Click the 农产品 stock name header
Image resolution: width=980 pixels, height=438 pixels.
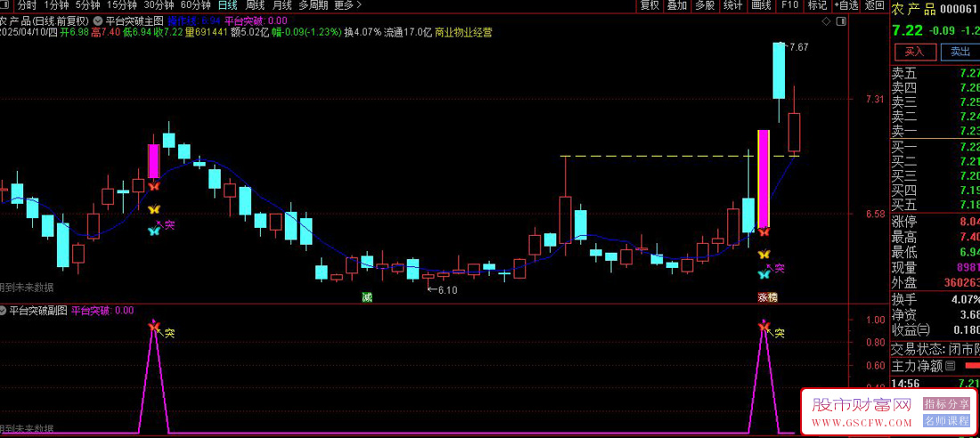913,8
